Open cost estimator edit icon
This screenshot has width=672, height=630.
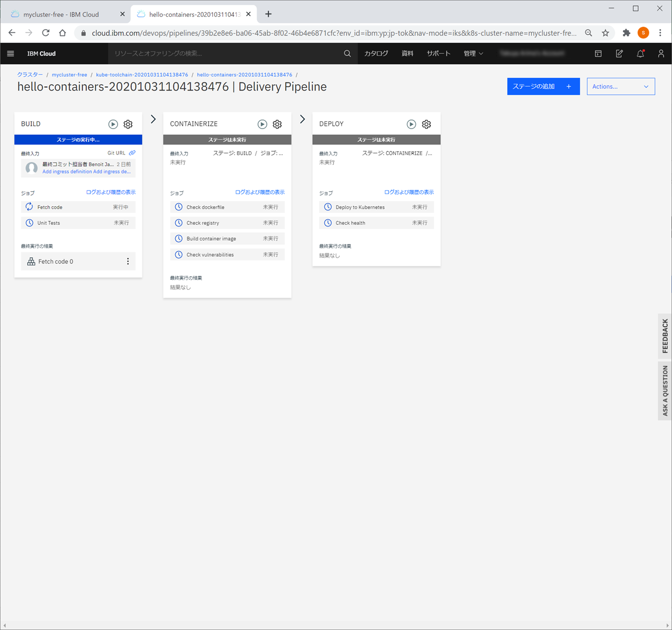(619, 53)
